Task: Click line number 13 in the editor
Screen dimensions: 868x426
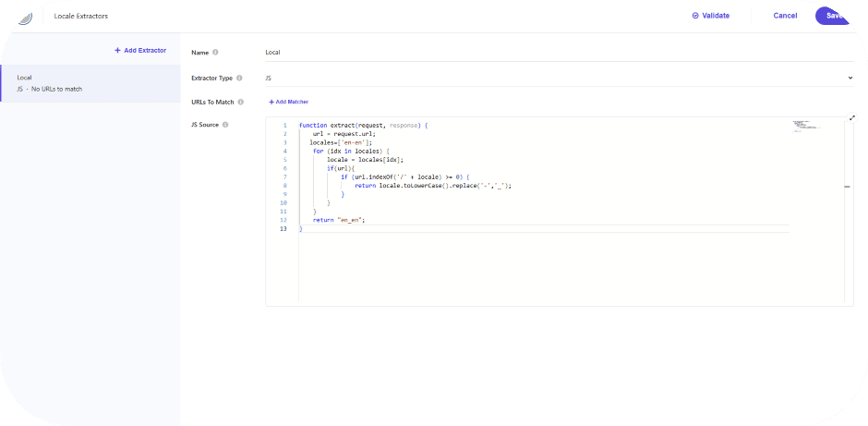Action: 283,228
